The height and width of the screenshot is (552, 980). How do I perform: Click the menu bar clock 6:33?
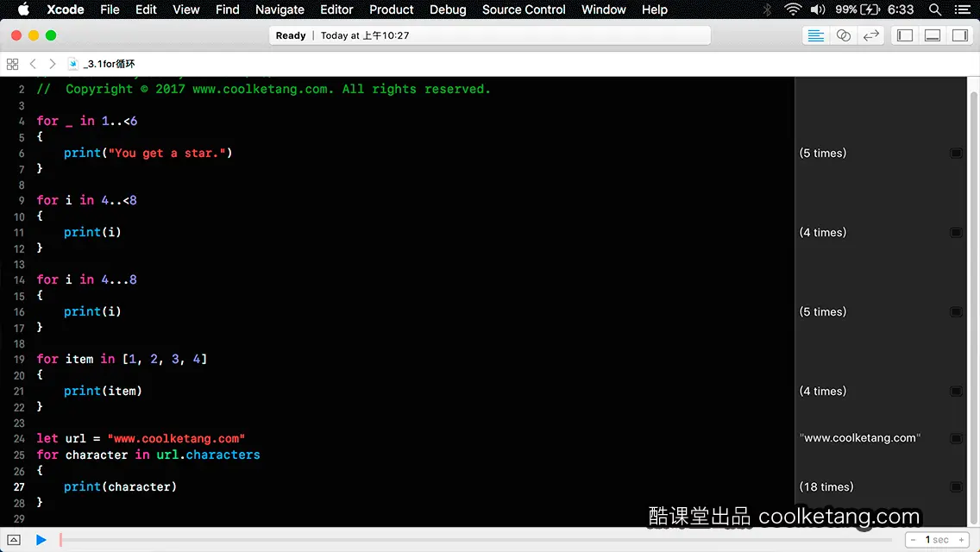(x=901, y=9)
